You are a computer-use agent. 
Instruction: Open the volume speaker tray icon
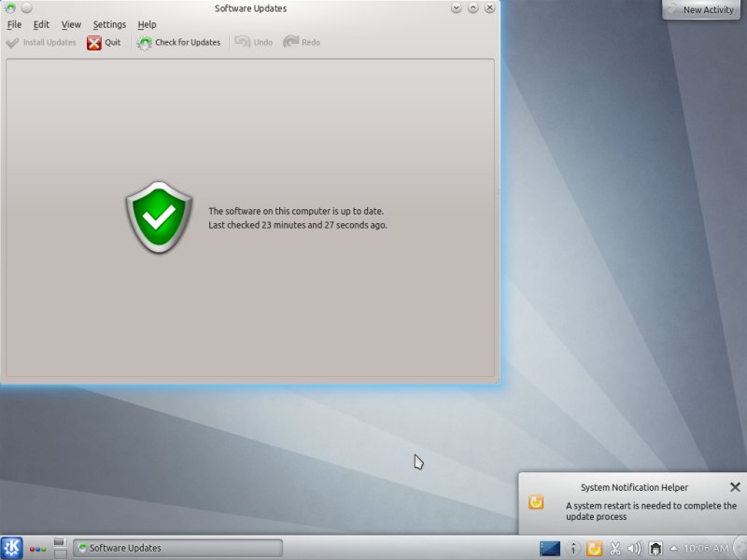[635, 549]
